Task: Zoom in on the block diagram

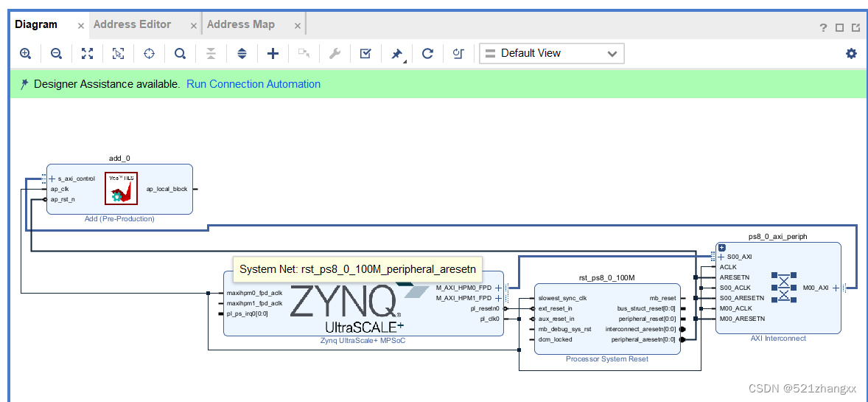Action: tap(25, 54)
